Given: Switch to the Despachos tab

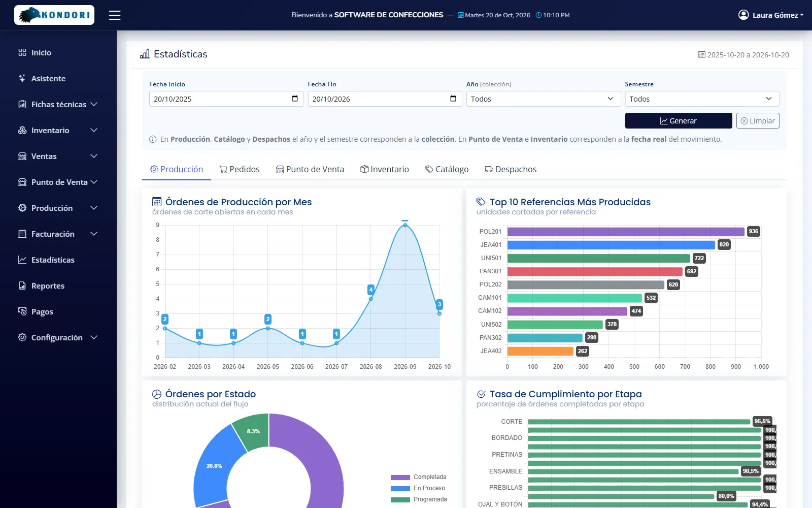Looking at the screenshot, I should 511,169.
